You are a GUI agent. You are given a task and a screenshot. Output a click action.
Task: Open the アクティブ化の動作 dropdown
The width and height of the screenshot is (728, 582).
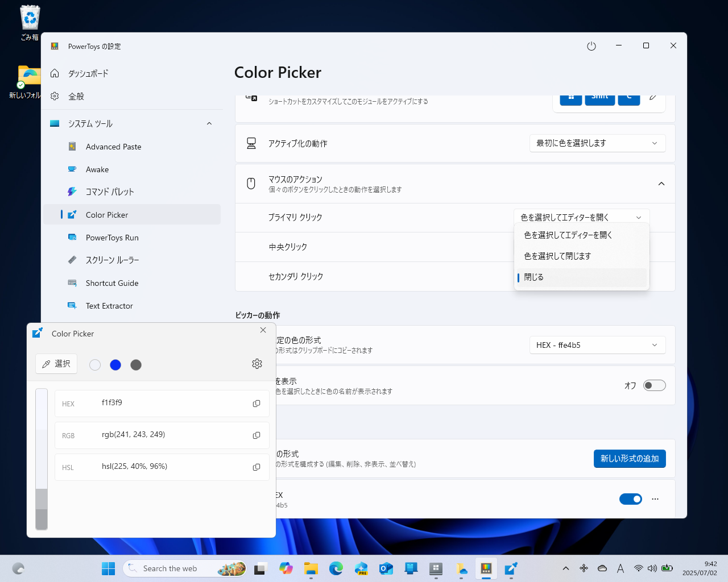point(597,143)
